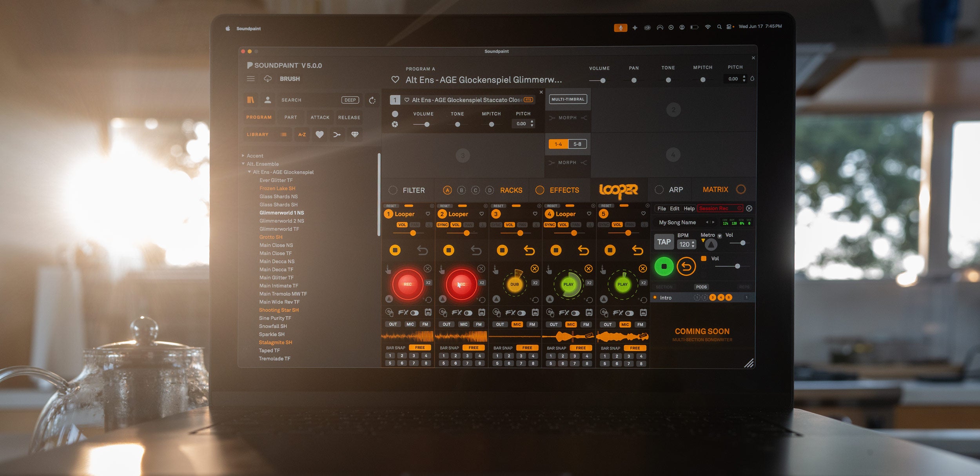Click the macOS Spotlight search icon

click(719, 27)
